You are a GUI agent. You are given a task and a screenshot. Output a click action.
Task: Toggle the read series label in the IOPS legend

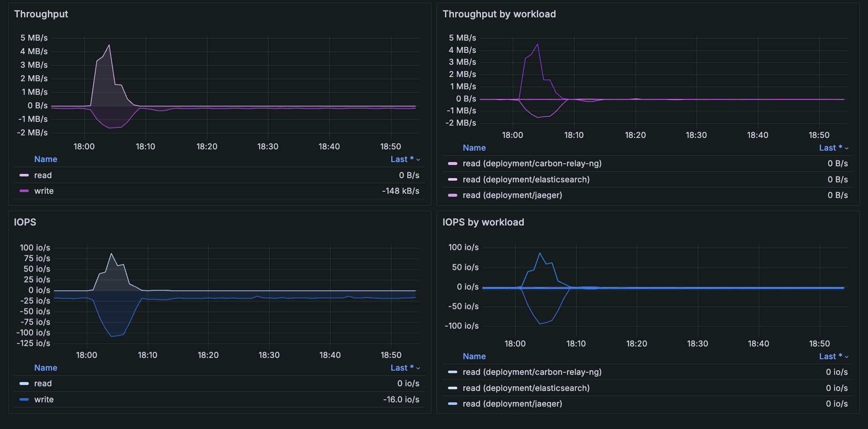click(x=43, y=384)
